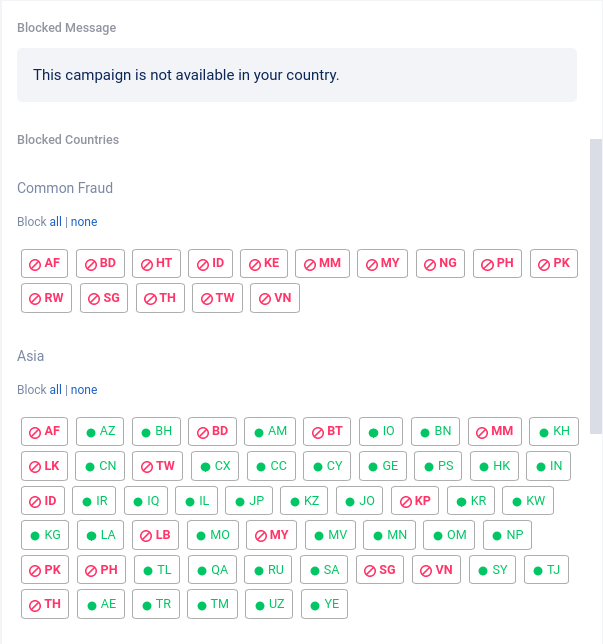Click the blocked icon on the LB chip
Image resolution: width=603 pixels, height=644 pixels.
click(x=146, y=536)
